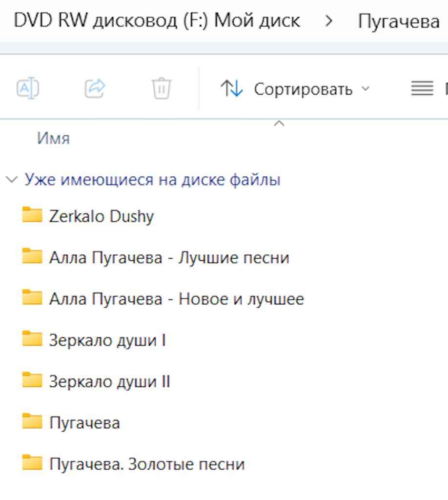Click folder icon for Пугачева. Золотые песни
The image size is (448, 500).
(32, 462)
